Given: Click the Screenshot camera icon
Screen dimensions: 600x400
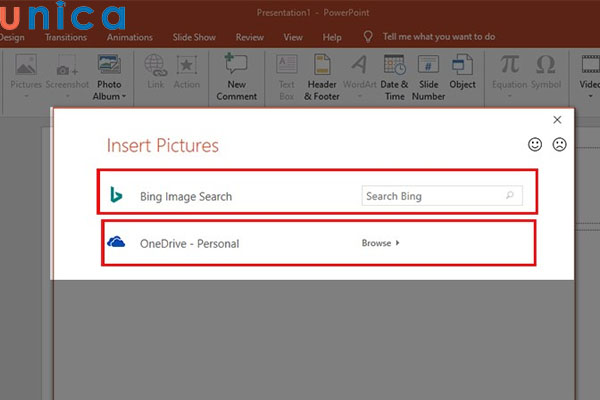Looking at the screenshot, I should tap(67, 65).
